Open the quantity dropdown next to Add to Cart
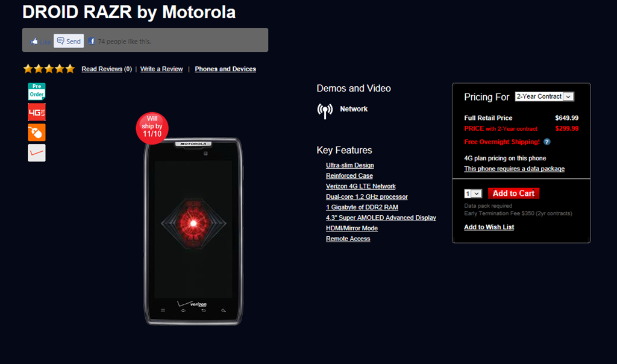Image resolution: width=617 pixels, height=364 pixels. (473, 193)
